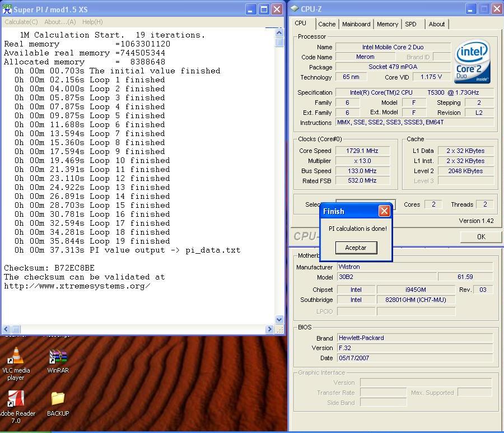Switch to the Memory tab
The width and height of the screenshot is (504, 433).
point(388,24)
